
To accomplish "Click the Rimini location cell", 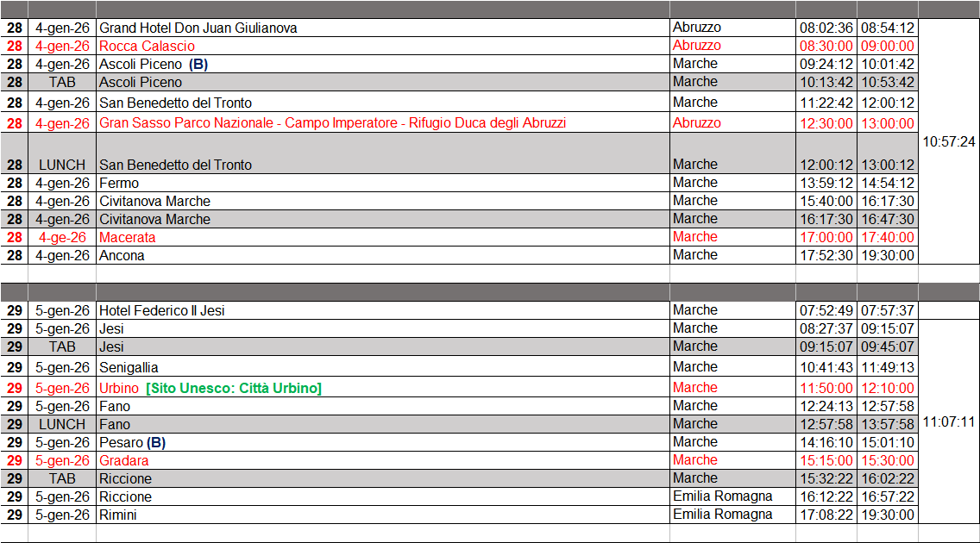I will coord(118,515).
